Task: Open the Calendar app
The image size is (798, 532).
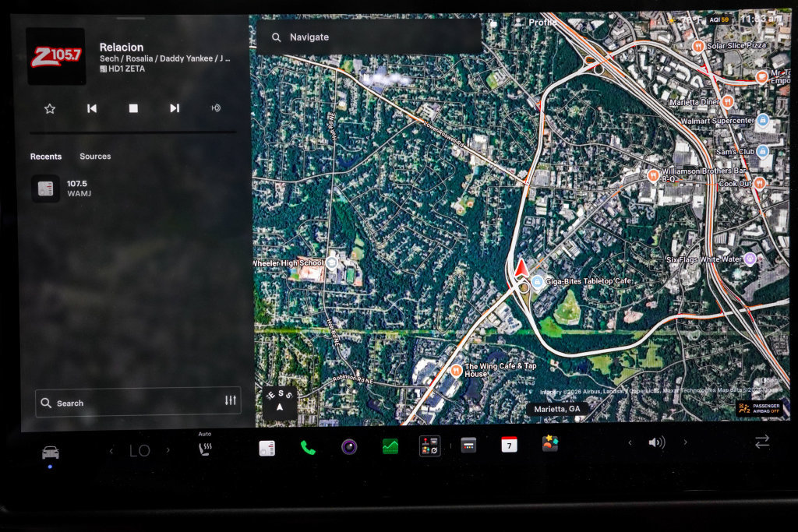Action: click(x=509, y=445)
